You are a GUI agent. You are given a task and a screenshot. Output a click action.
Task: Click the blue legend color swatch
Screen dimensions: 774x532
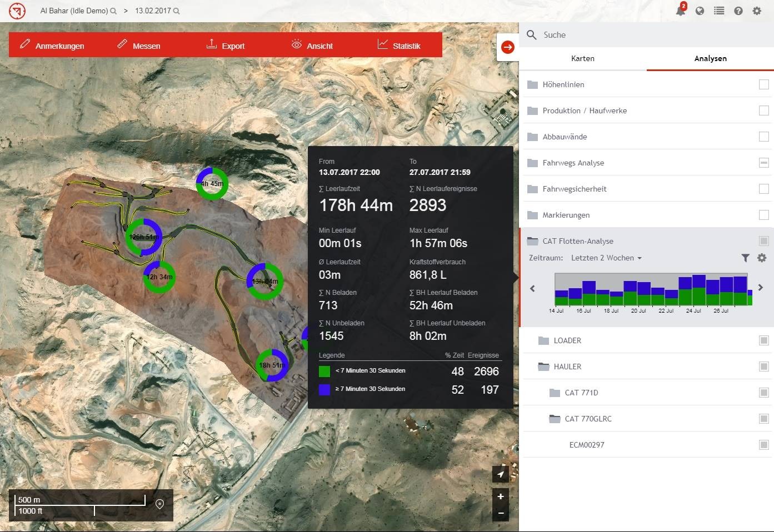coord(324,389)
